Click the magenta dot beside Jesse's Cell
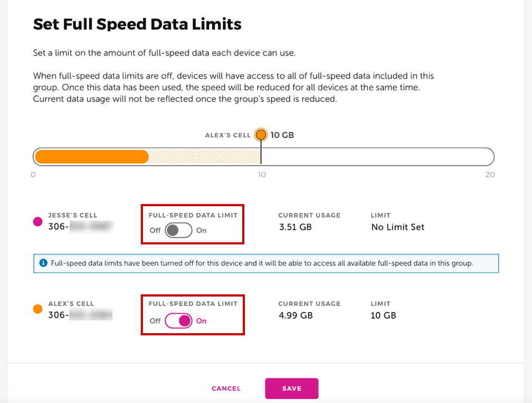532x403 pixels. (x=37, y=221)
